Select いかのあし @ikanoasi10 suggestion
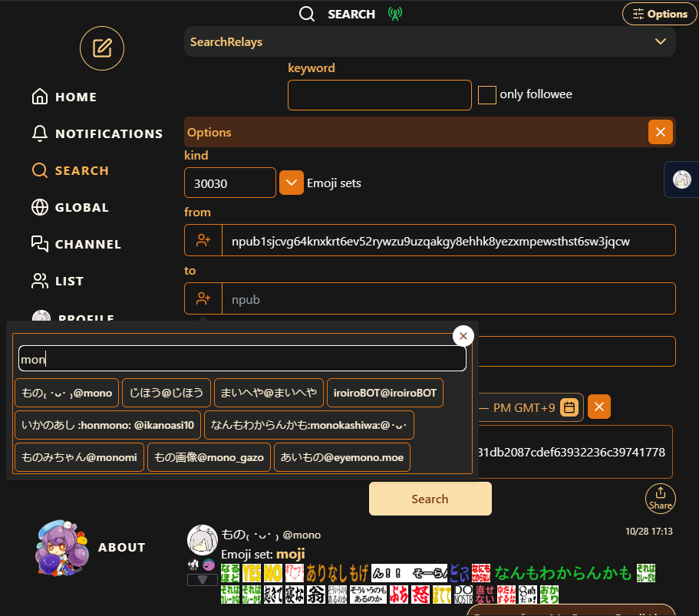 [x=108, y=425]
